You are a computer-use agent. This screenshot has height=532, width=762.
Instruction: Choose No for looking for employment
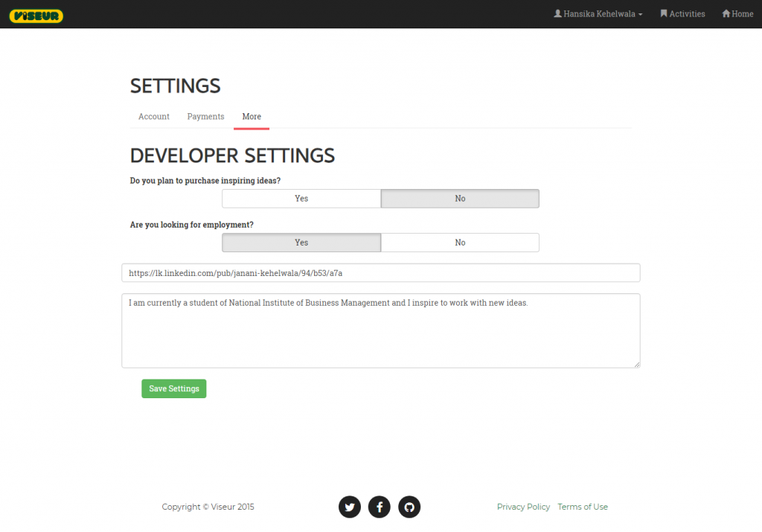coord(460,243)
